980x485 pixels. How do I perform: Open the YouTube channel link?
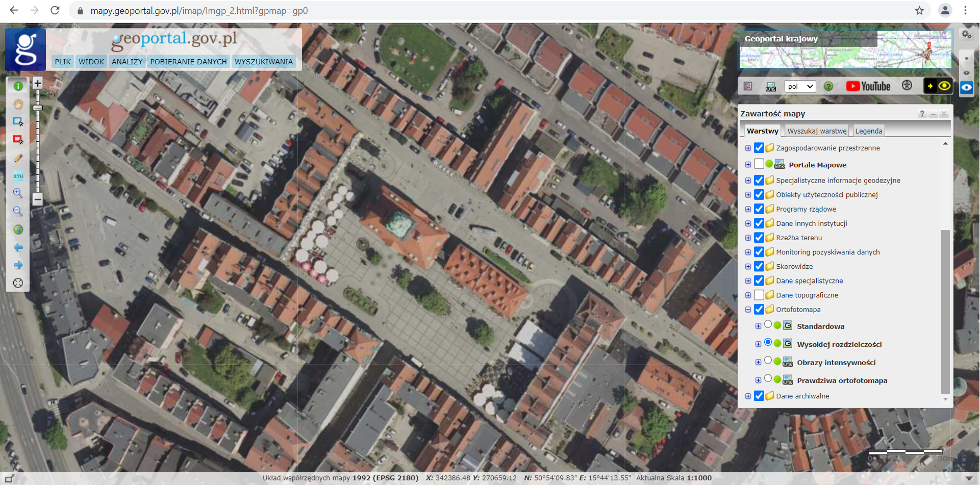(x=868, y=86)
